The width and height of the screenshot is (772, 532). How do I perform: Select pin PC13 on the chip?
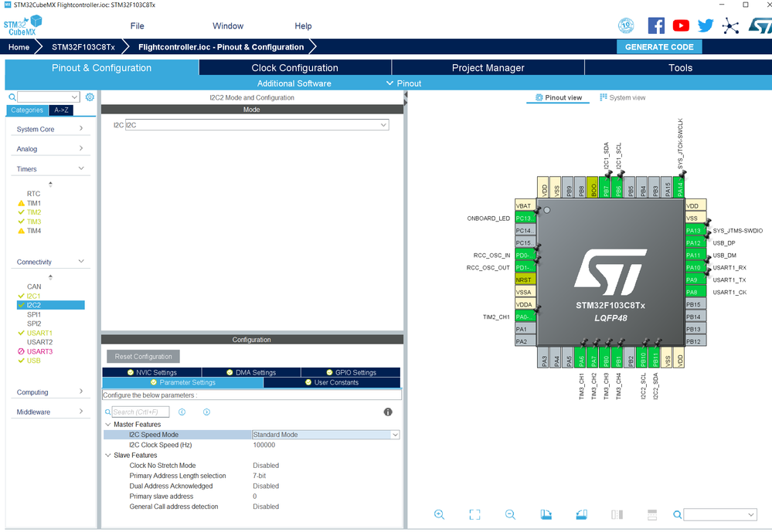525,218
